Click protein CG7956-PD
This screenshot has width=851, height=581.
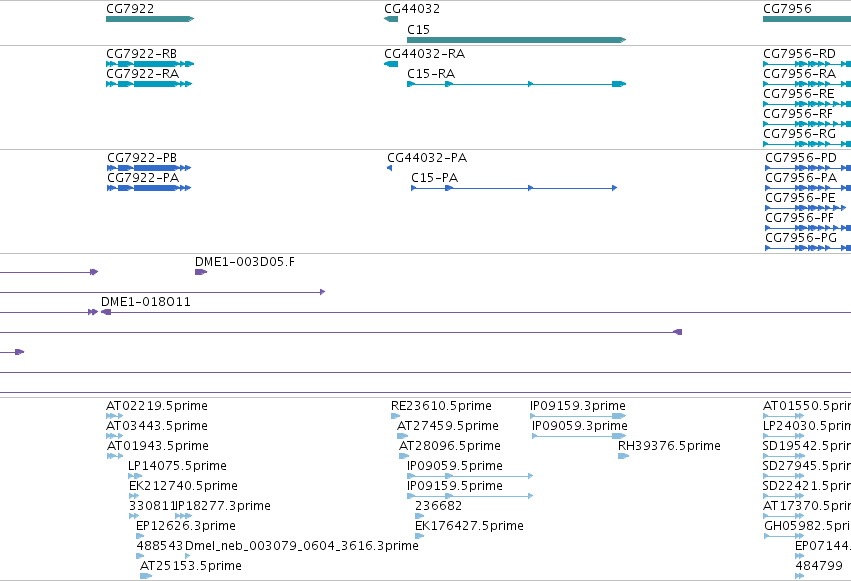[x=801, y=158]
